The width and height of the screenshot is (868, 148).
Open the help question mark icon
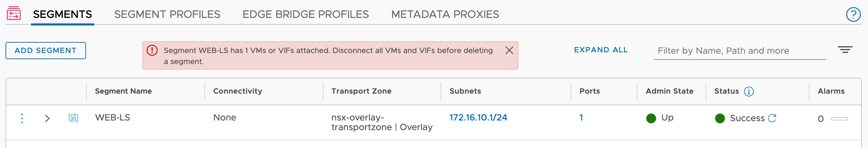pos(853,14)
